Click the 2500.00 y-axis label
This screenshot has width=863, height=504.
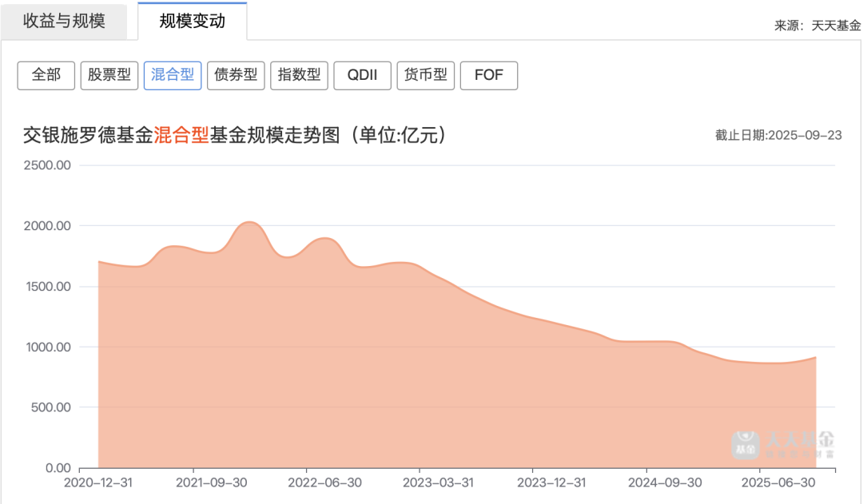tap(48, 165)
